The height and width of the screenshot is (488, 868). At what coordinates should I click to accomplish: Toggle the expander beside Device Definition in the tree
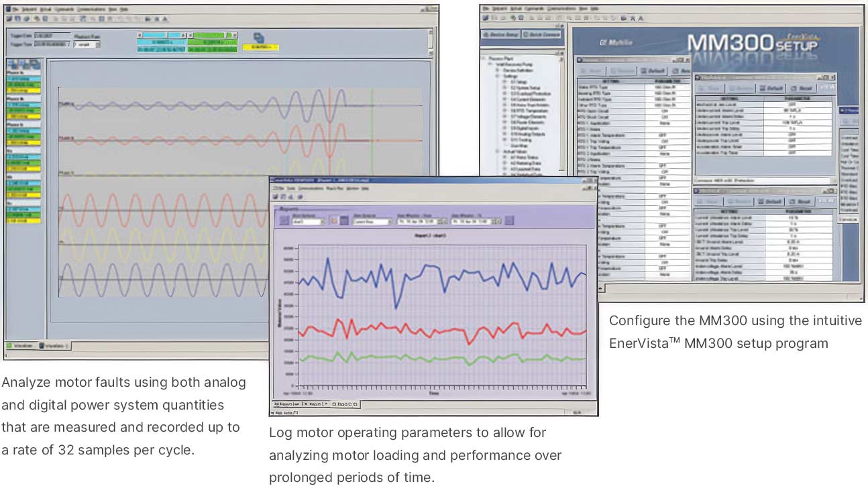(498, 70)
